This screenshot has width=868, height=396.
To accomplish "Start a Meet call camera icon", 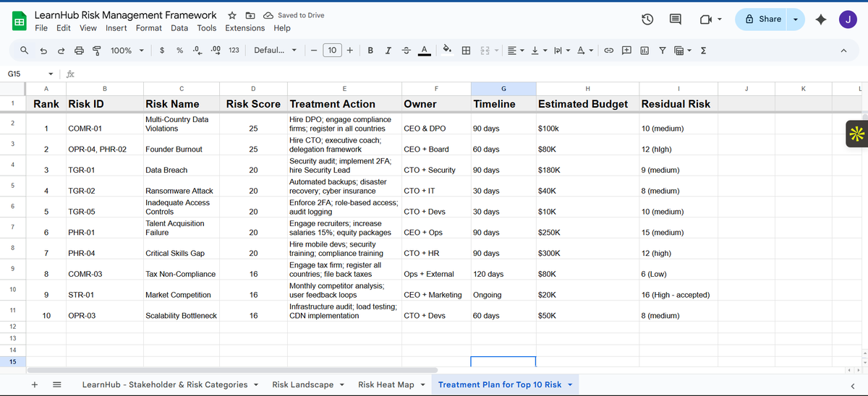I will point(706,20).
